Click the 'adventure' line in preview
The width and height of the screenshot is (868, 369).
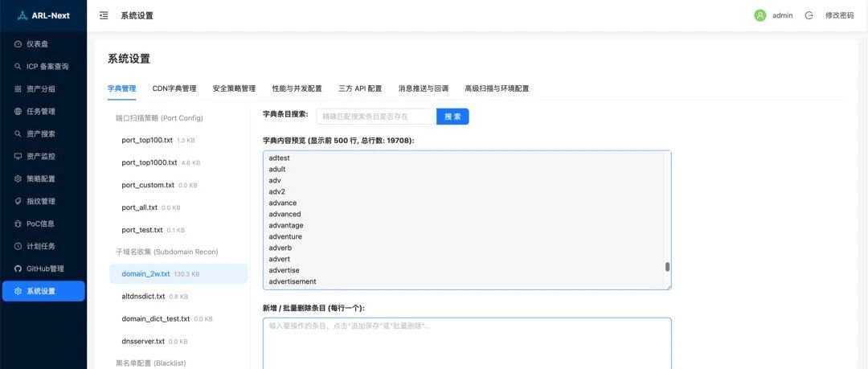(285, 236)
